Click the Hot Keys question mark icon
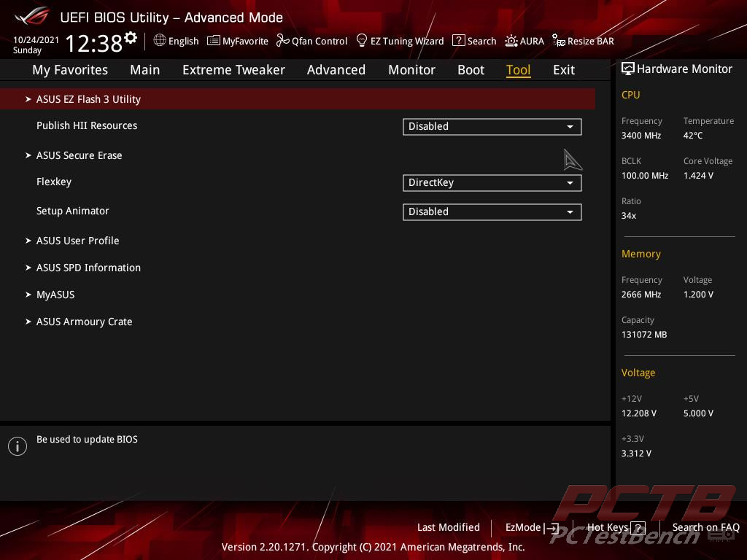 (638, 528)
